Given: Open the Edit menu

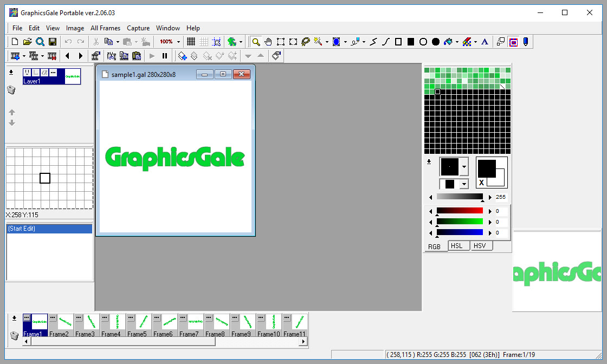Looking at the screenshot, I should pyautogui.click(x=34, y=28).
